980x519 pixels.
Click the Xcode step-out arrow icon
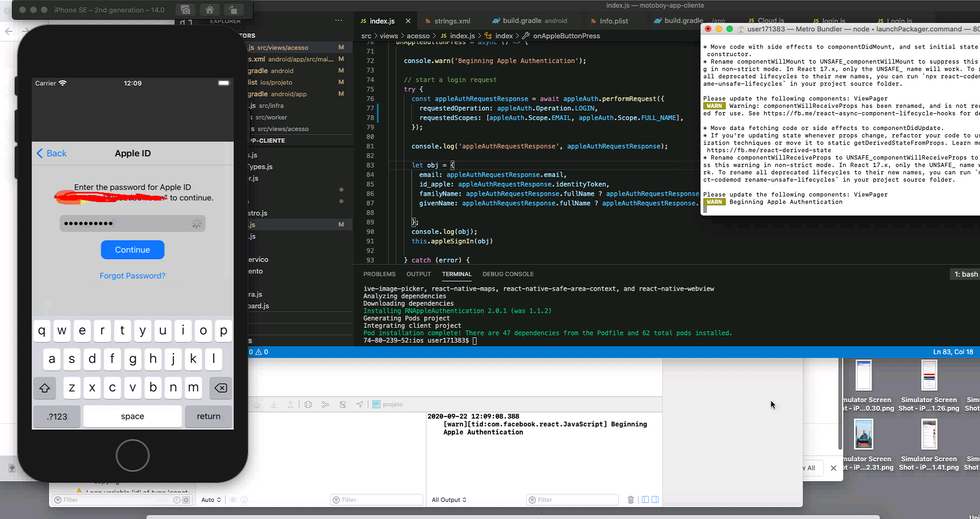(x=291, y=404)
